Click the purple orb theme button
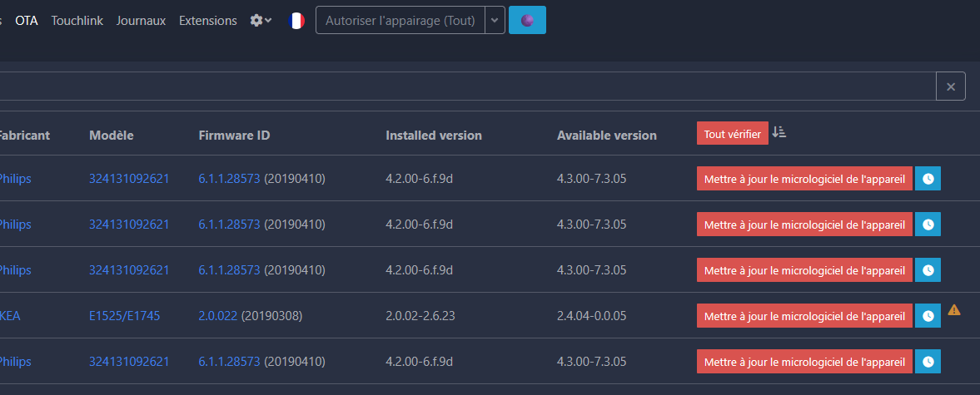The image size is (980, 395). pyautogui.click(x=528, y=21)
